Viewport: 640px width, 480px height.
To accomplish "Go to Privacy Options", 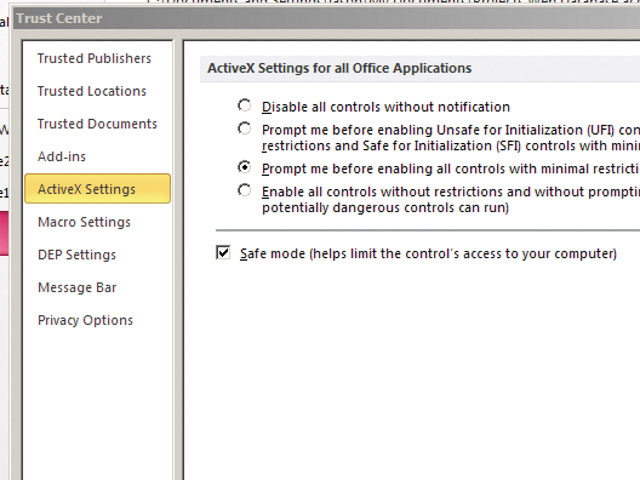I will [85, 320].
